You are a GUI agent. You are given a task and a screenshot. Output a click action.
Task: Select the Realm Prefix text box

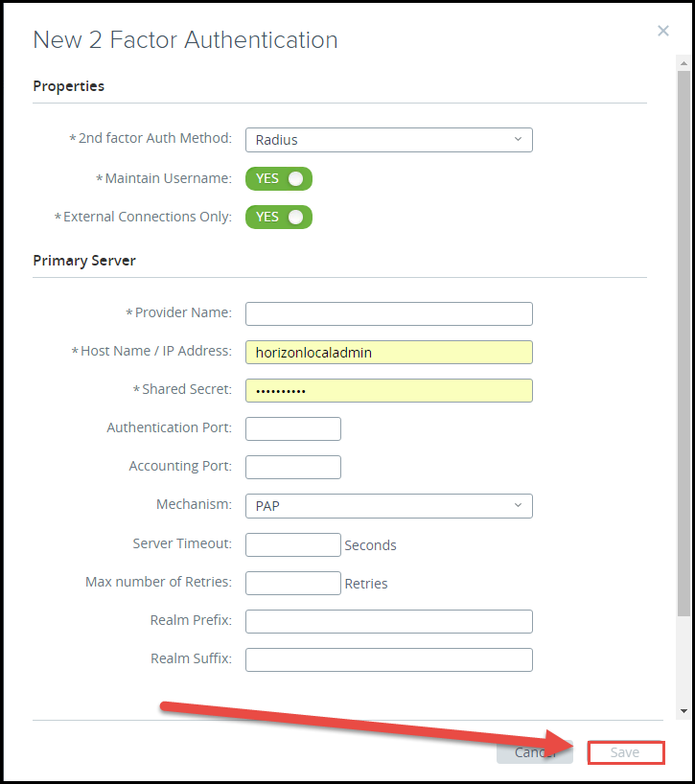(x=388, y=621)
